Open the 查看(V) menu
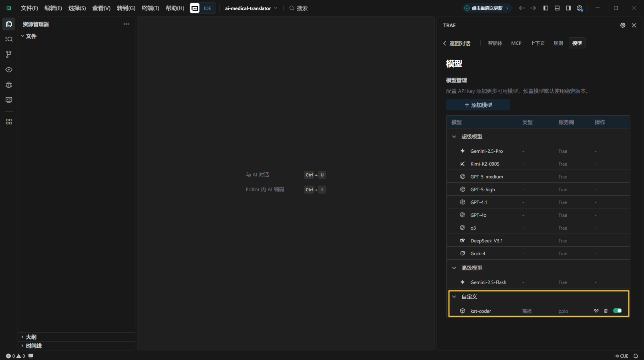This screenshot has width=644, height=360. coord(101,8)
